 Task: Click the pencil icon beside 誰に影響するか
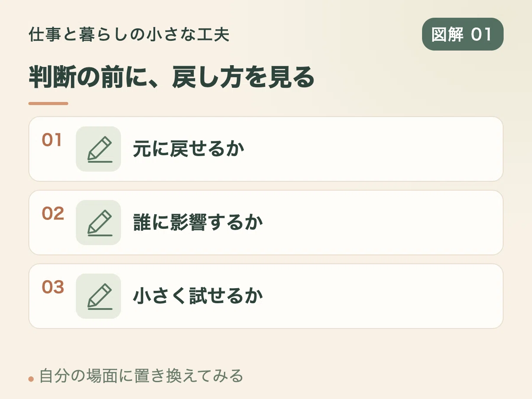(100, 223)
